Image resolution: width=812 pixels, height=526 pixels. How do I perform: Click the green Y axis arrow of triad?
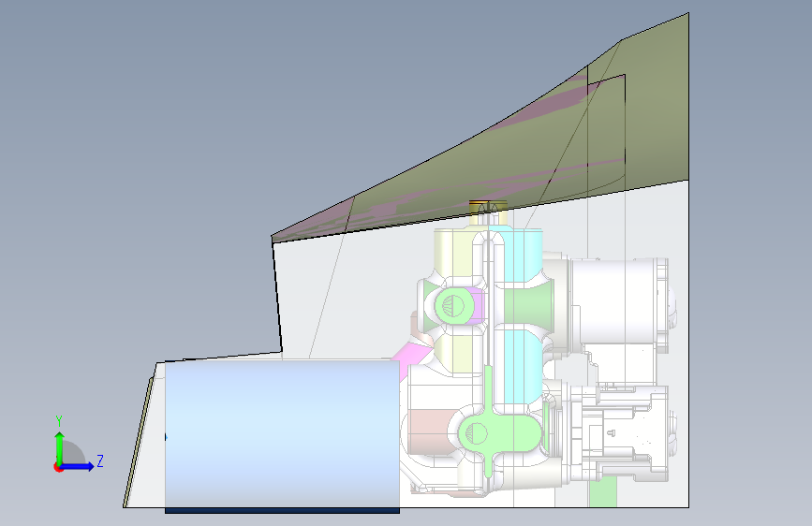(x=60, y=447)
